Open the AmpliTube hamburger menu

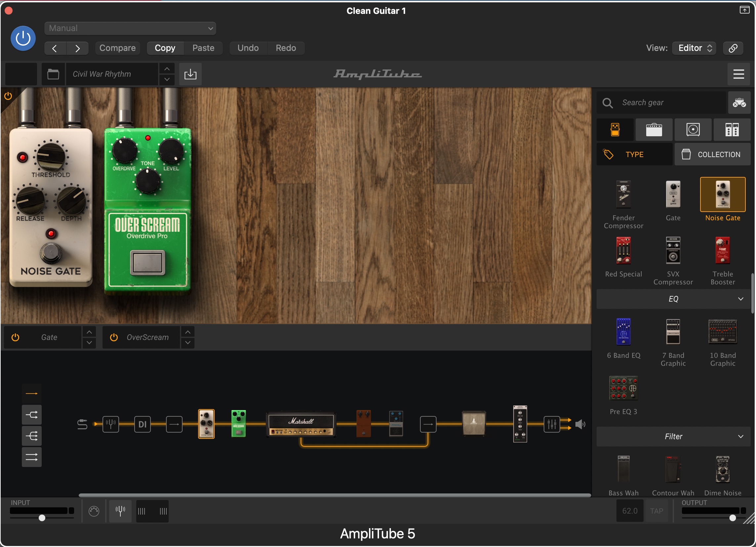coord(738,74)
